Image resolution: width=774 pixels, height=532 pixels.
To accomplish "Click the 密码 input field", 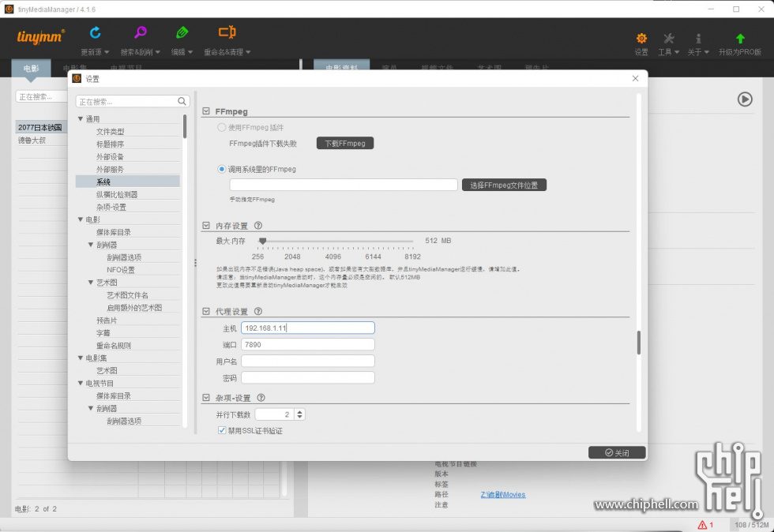I will point(308,378).
